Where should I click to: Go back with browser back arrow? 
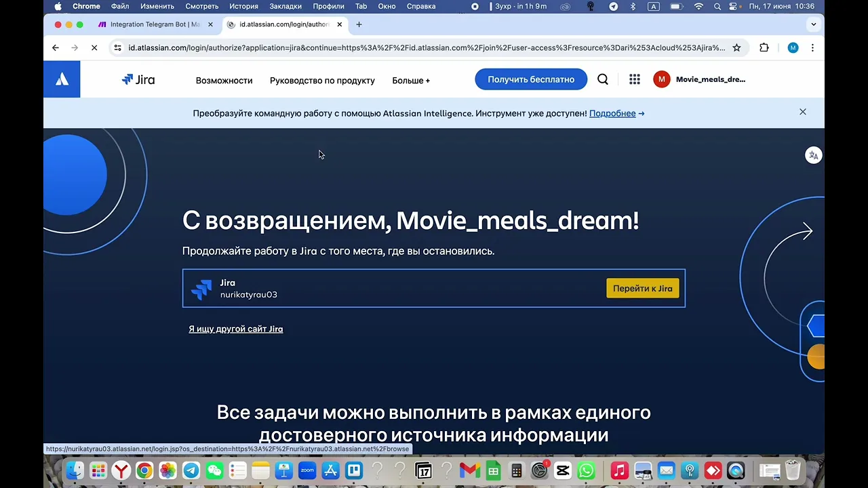pos(56,47)
